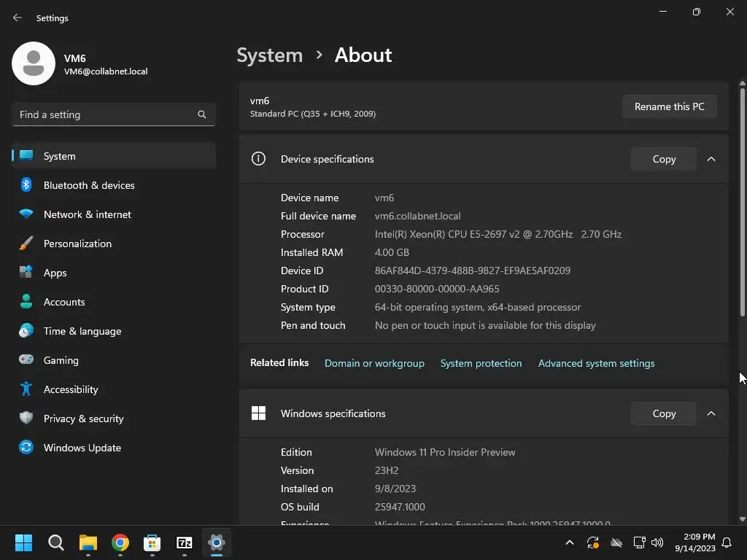Click the Windows Update refresh icon
Viewport: 747px width, 560px height.
pyautogui.click(x=26, y=447)
